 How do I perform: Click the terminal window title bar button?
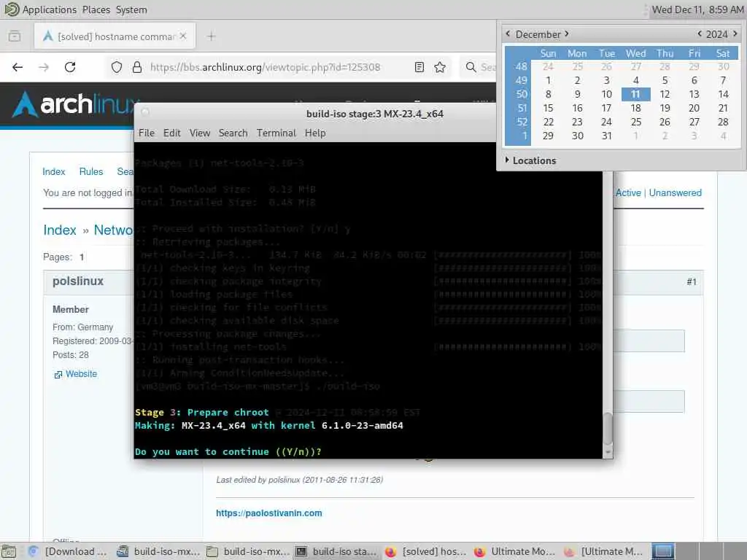pos(145,112)
